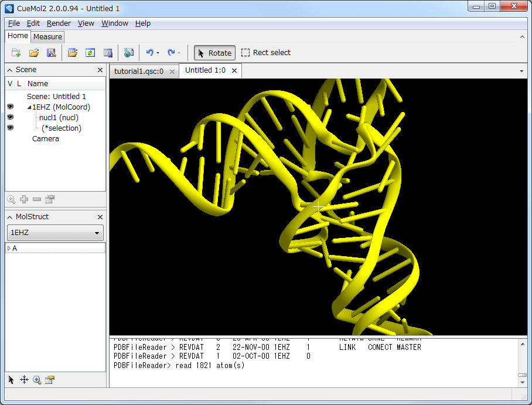Toggle visibility eye for nucl1 (nucl)
This screenshot has width=532, height=405.
[11, 117]
